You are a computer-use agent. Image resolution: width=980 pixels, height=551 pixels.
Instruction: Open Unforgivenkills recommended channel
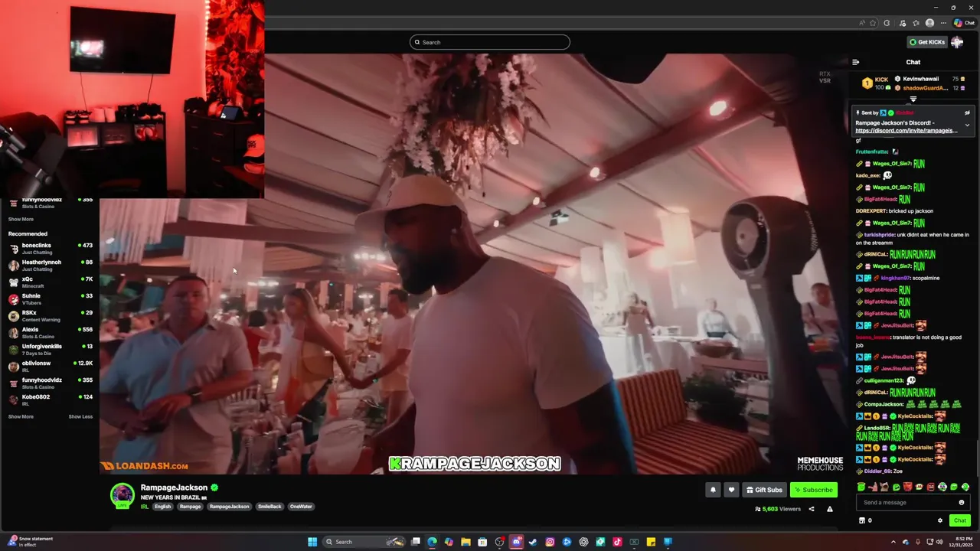click(50, 349)
